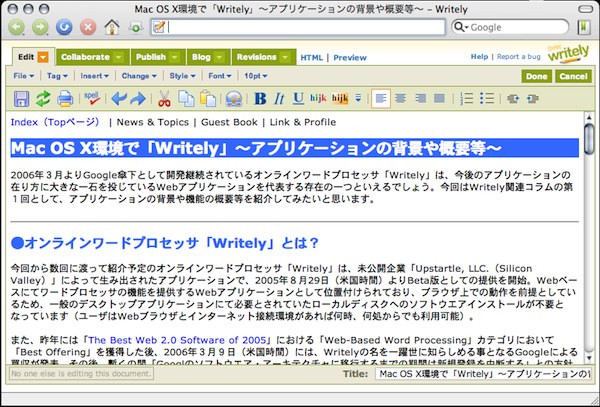
Task: Insert a bulleted list
Action: (x=487, y=99)
